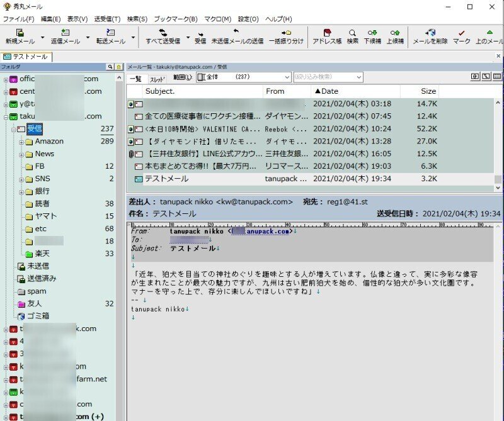Image resolution: width=504 pixels, height=421 pixels.
Task: Open the アドレス帳 (address book) icon
Action: 327,33
